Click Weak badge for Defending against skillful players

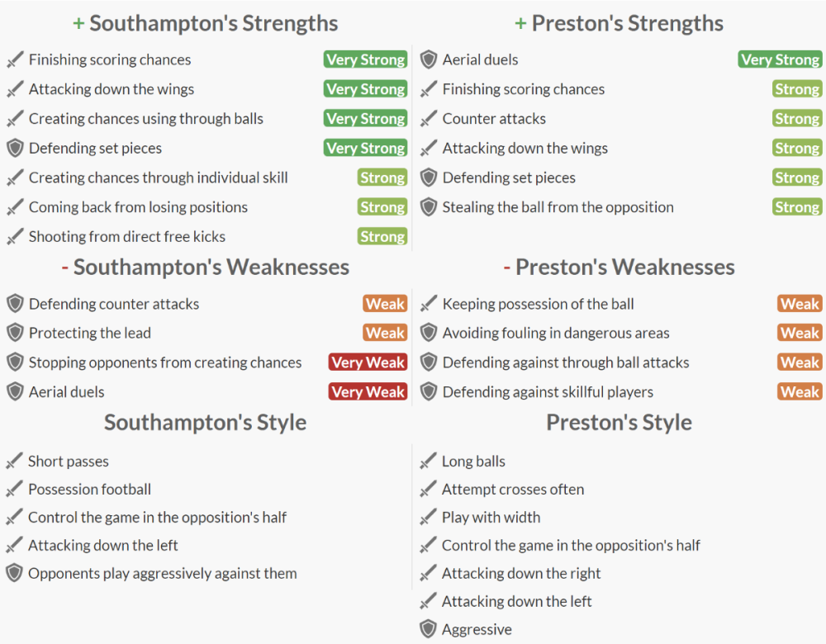pos(800,392)
